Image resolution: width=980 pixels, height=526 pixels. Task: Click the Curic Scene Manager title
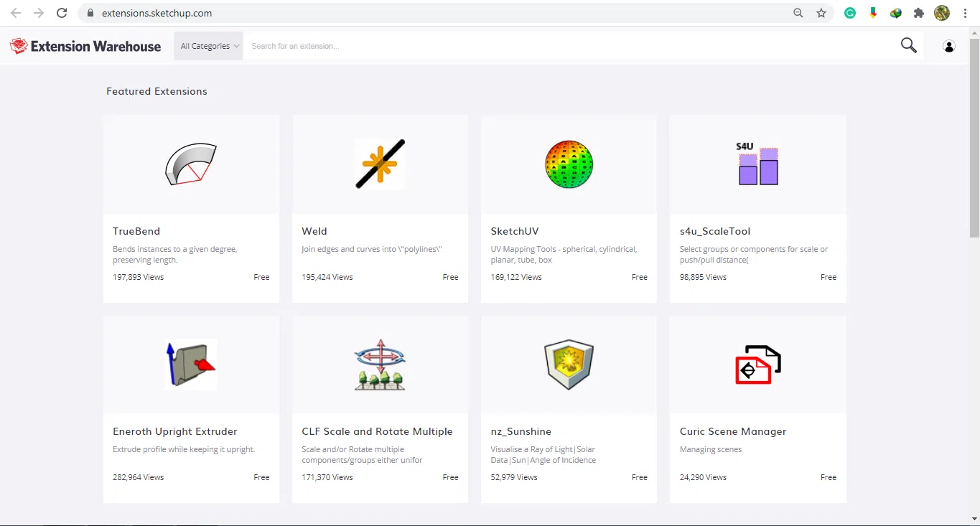click(732, 431)
